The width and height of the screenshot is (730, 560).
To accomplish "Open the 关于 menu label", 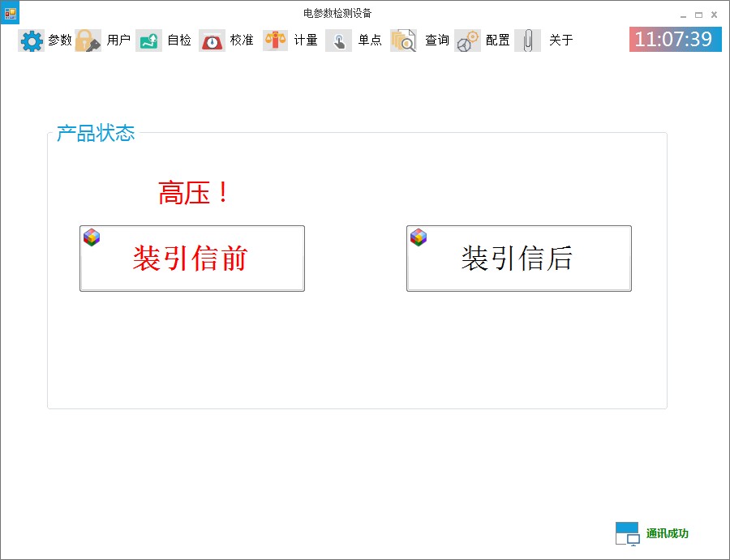I will pyautogui.click(x=561, y=40).
